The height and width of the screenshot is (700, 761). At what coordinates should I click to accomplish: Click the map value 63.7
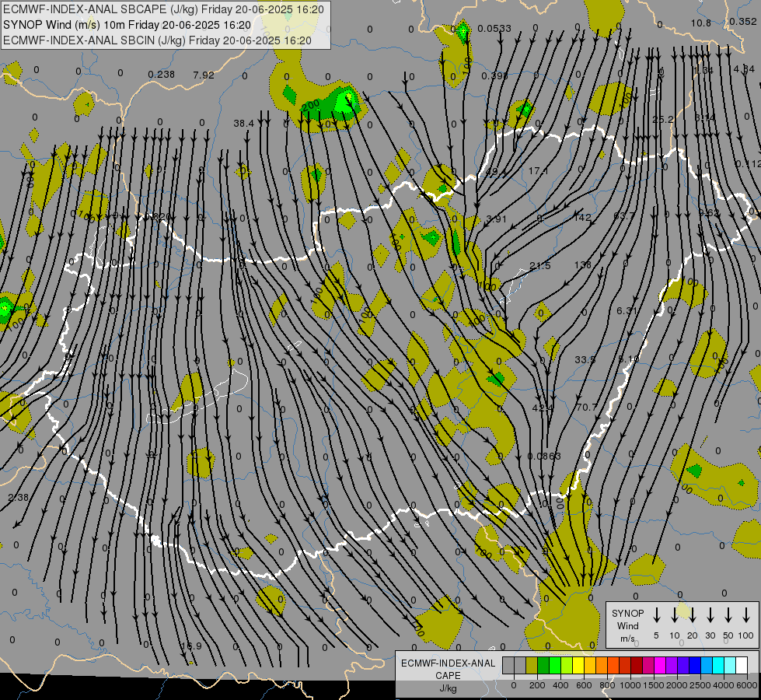(623, 215)
